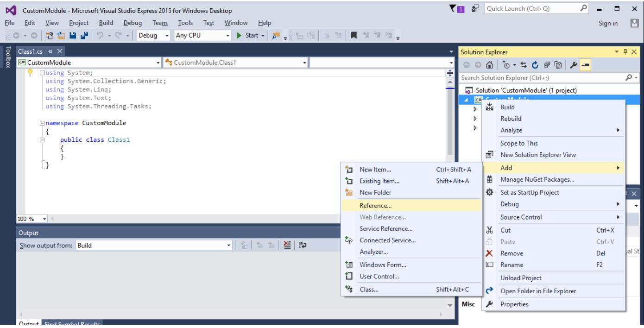Click the Output panel scroll-down arrow
Screen dimensions: 644x328
[x=450, y=306]
